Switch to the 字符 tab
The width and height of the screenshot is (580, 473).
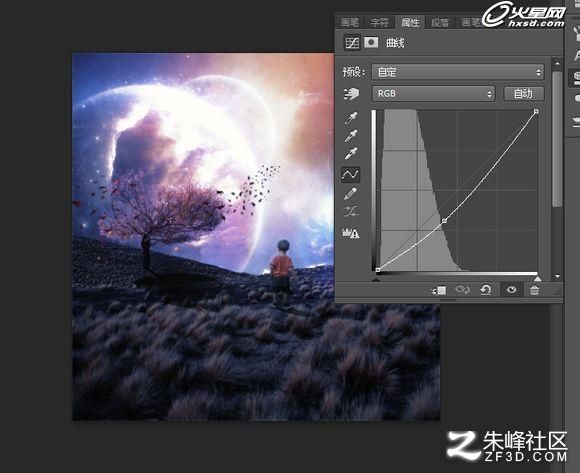tap(380, 23)
